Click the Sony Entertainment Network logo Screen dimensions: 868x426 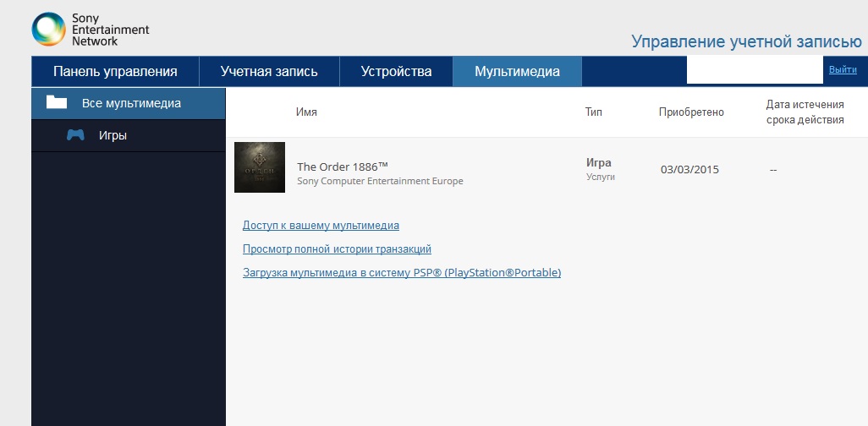91,29
